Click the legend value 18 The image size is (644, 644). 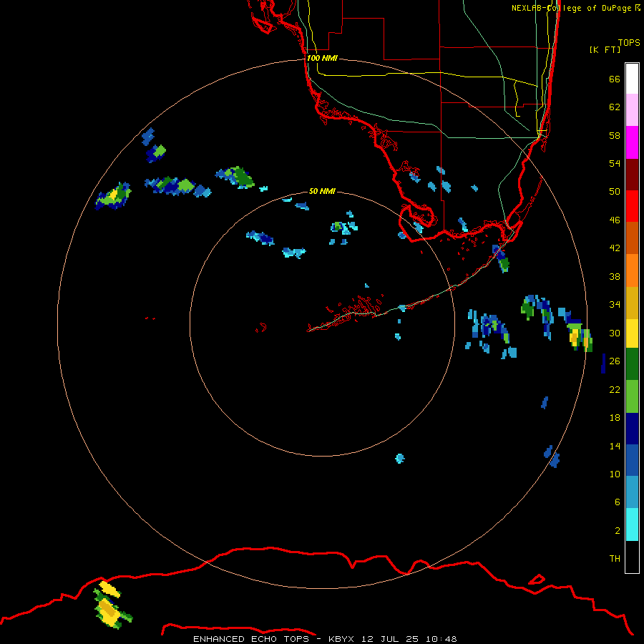615,418
